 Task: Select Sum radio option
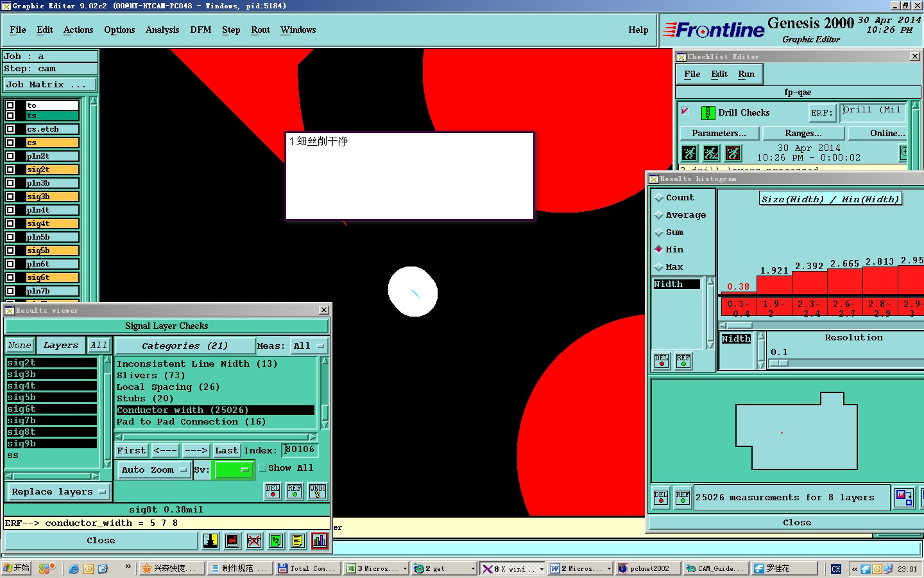click(x=659, y=232)
